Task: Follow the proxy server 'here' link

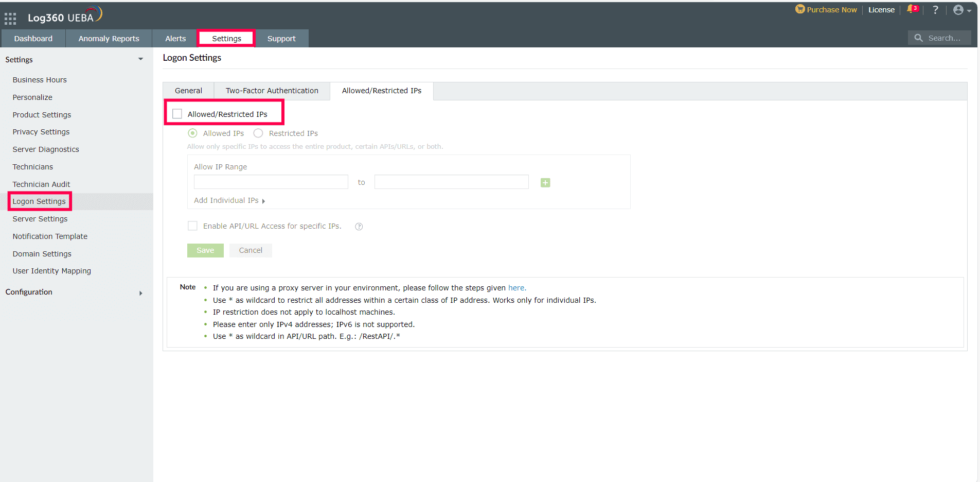Action: click(x=516, y=288)
